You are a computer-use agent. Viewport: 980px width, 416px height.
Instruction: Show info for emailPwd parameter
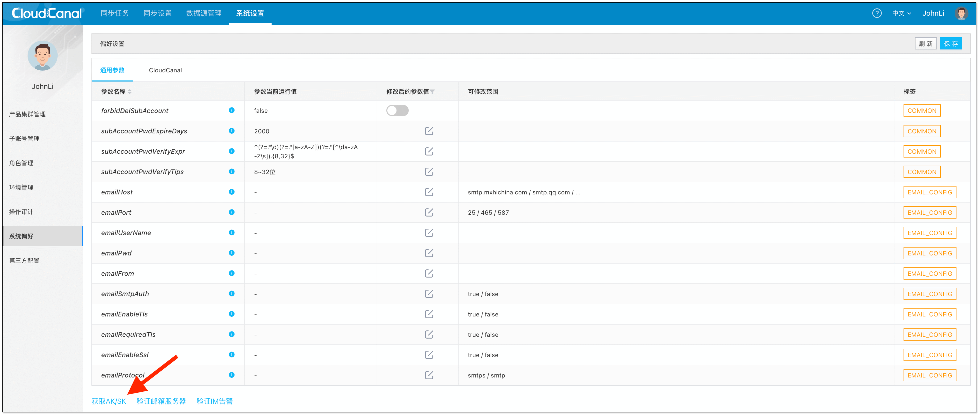232,253
